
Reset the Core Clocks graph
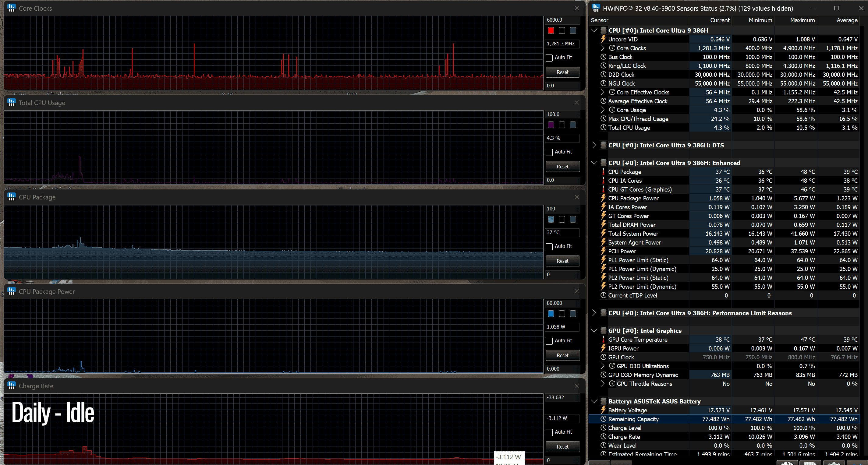point(562,72)
